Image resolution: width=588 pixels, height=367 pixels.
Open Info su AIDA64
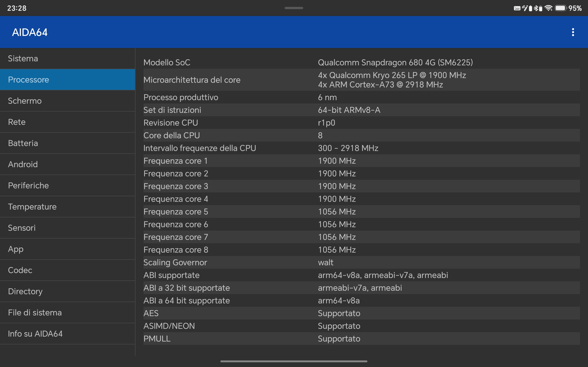pyautogui.click(x=68, y=334)
